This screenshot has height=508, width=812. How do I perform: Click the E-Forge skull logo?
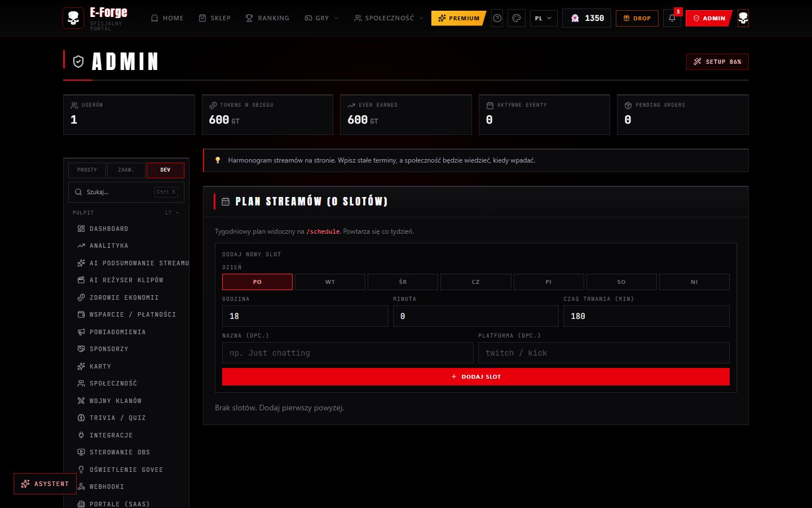(x=73, y=18)
